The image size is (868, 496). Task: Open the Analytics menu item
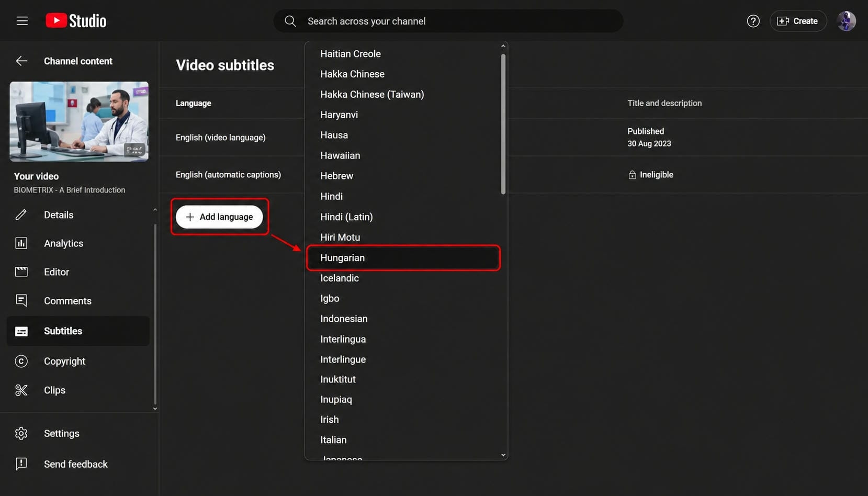(x=78, y=243)
